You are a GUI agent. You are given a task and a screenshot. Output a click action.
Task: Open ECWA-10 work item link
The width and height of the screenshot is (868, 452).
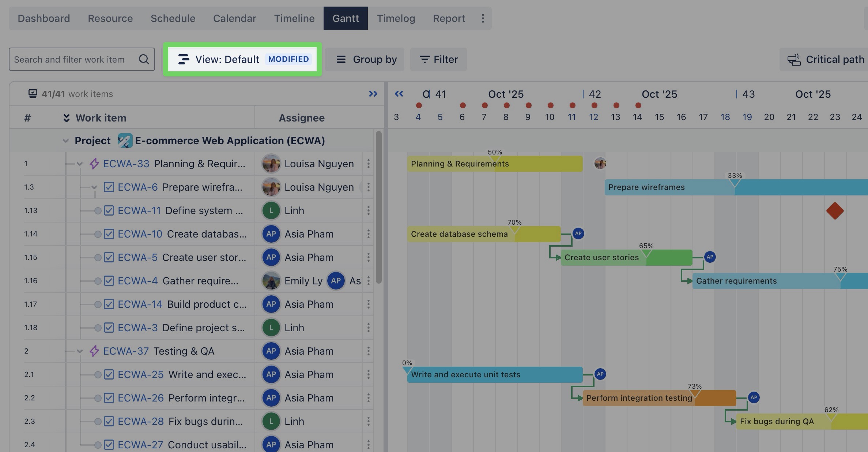[140, 234]
